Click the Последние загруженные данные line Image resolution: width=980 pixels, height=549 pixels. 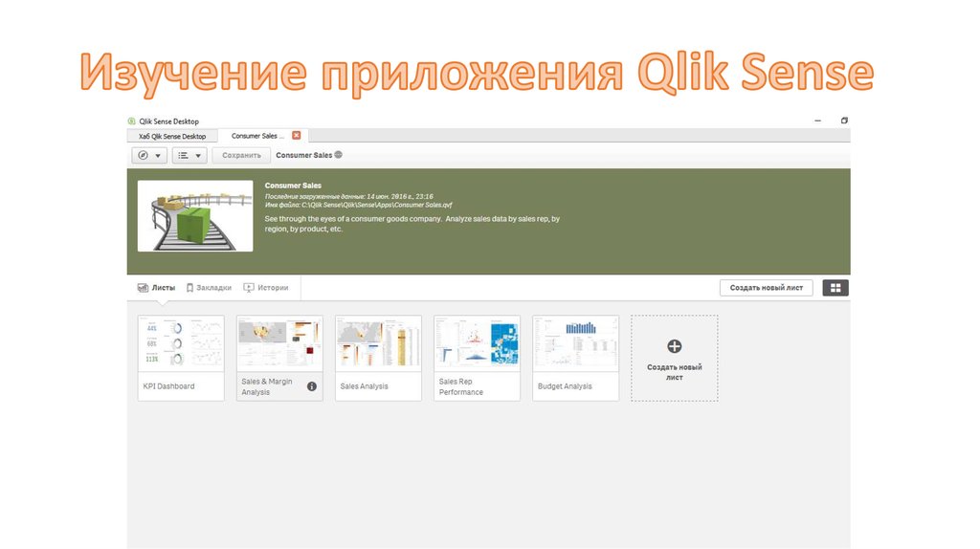(x=348, y=196)
